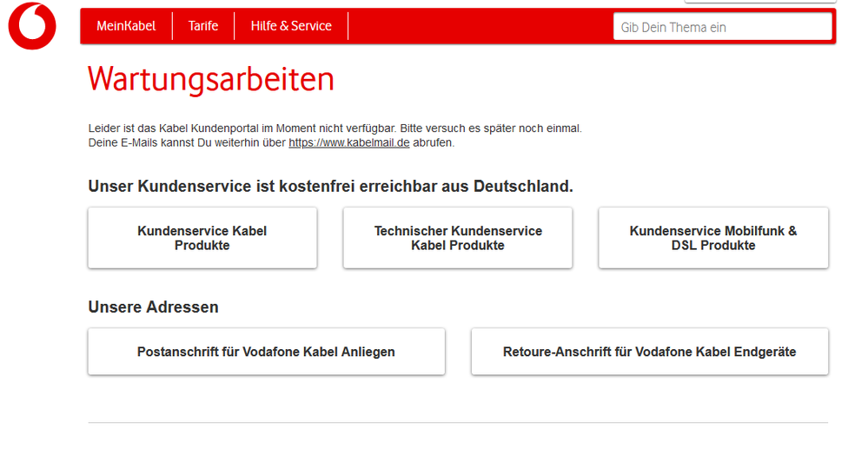Click the Vodafone logo
The height and width of the screenshot is (455, 868).
(32, 26)
